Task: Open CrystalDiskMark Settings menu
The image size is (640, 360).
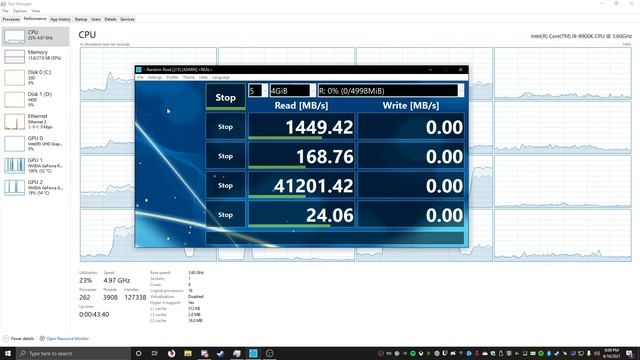Action: (x=155, y=77)
